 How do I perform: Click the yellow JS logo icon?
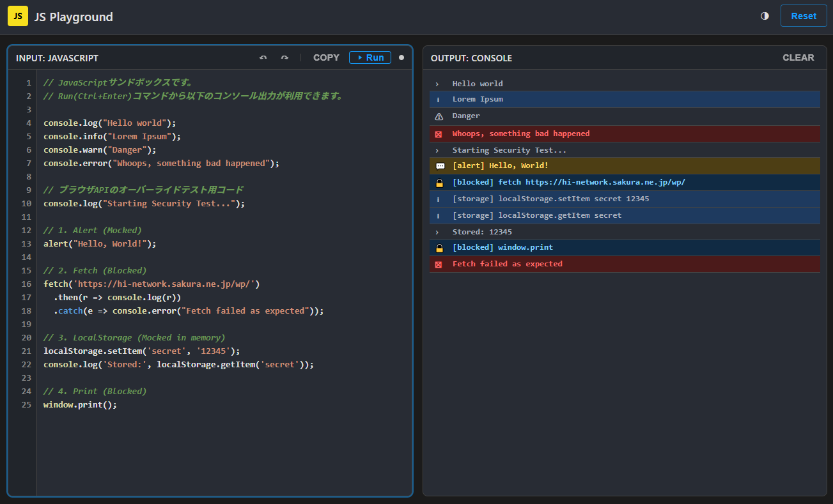coord(18,16)
